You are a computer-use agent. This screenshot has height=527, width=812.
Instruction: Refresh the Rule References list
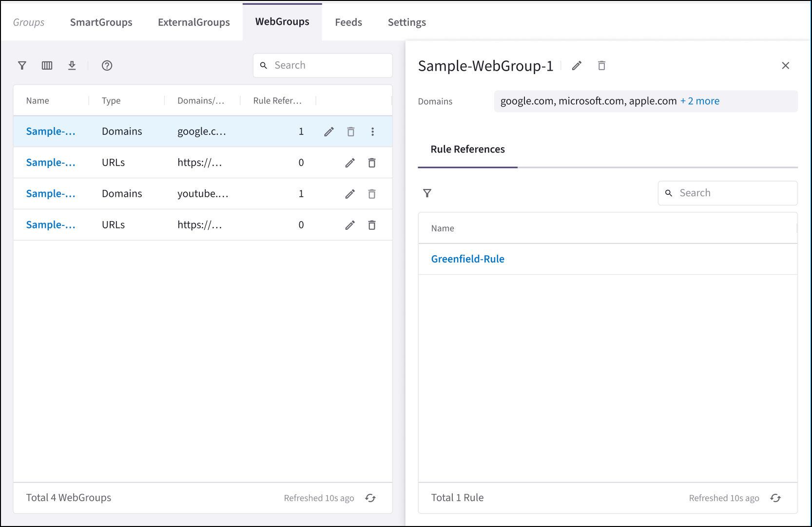pyautogui.click(x=776, y=498)
